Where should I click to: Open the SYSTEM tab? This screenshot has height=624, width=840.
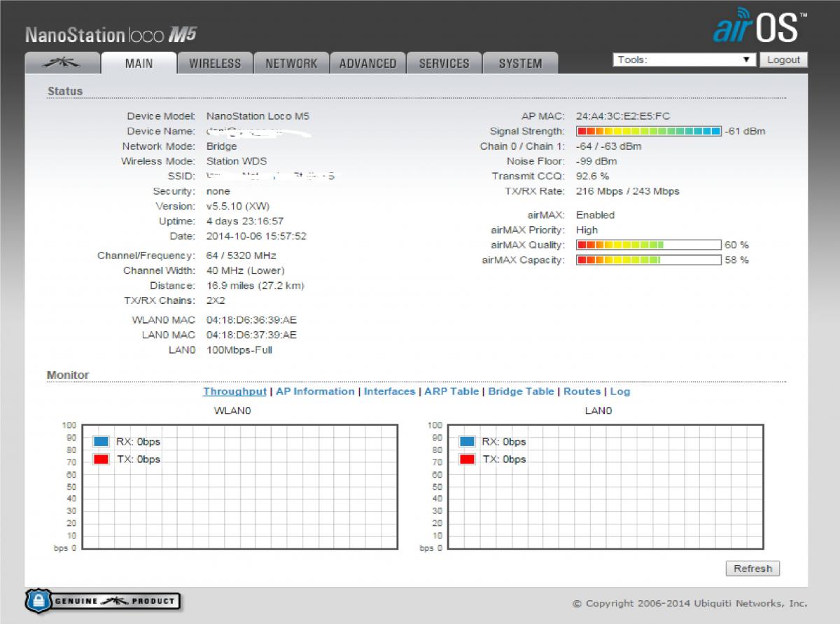tap(520, 63)
